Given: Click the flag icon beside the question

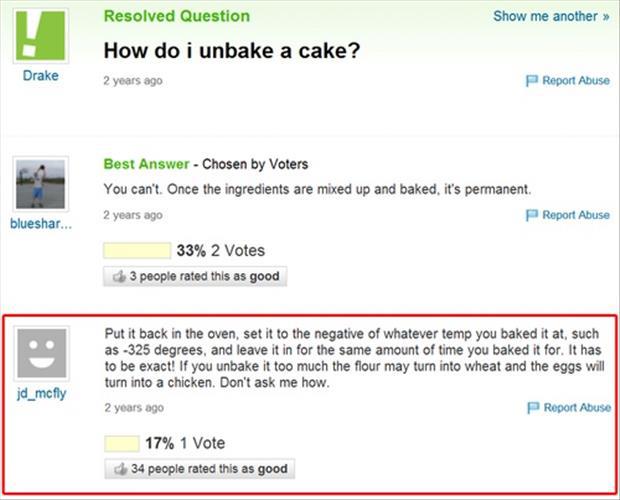Looking at the screenshot, I should pyautogui.click(x=532, y=81).
